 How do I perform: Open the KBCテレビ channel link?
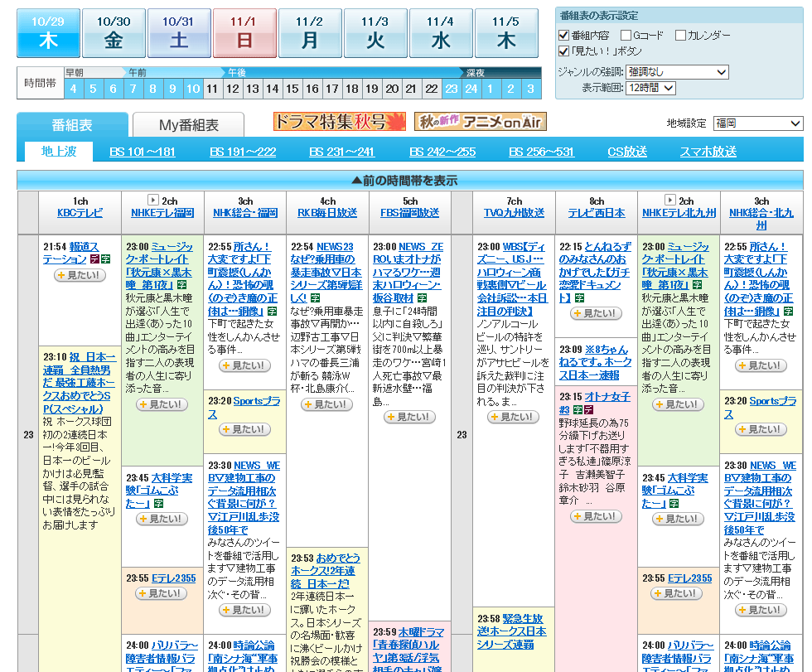80,213
